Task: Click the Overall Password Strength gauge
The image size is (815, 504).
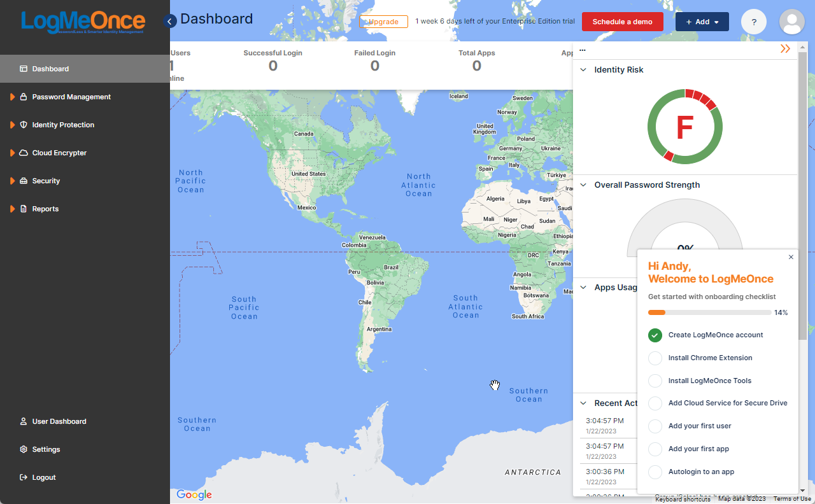Action: pyautogui.click(x=685, y=228)
